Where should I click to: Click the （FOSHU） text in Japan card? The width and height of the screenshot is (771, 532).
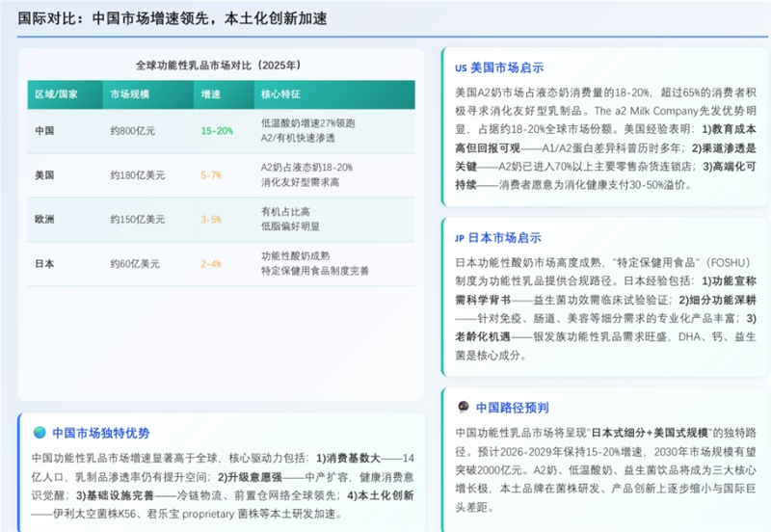(x=729, y=262)
